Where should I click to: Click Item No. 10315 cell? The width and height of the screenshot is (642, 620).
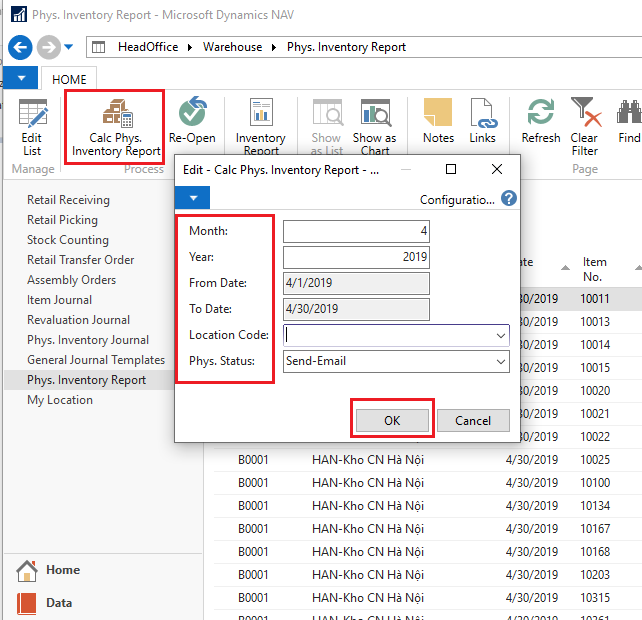[595, 598]
